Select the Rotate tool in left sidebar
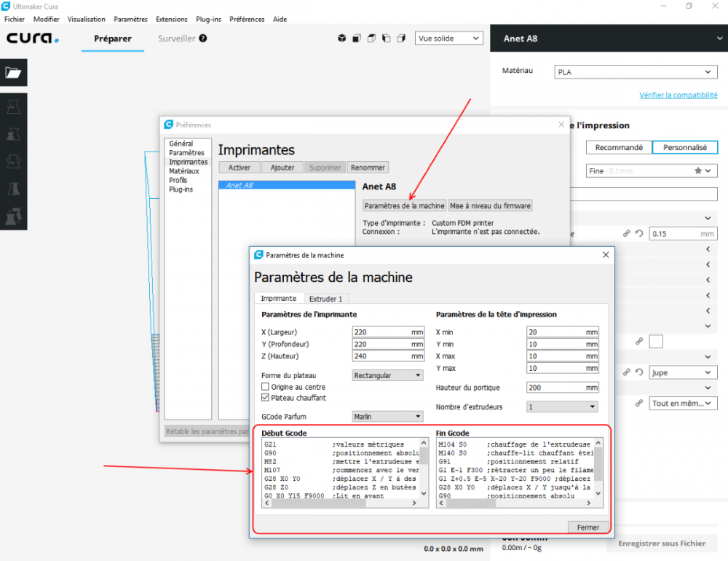Screen dimensions: 728x561 pyautogui.click(x=13, y=162)
